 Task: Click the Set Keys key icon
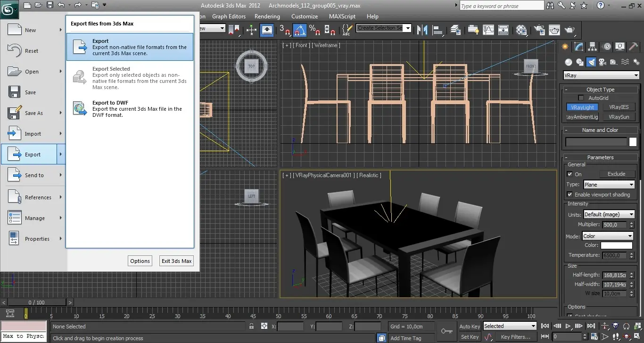(x=446, y=331)
